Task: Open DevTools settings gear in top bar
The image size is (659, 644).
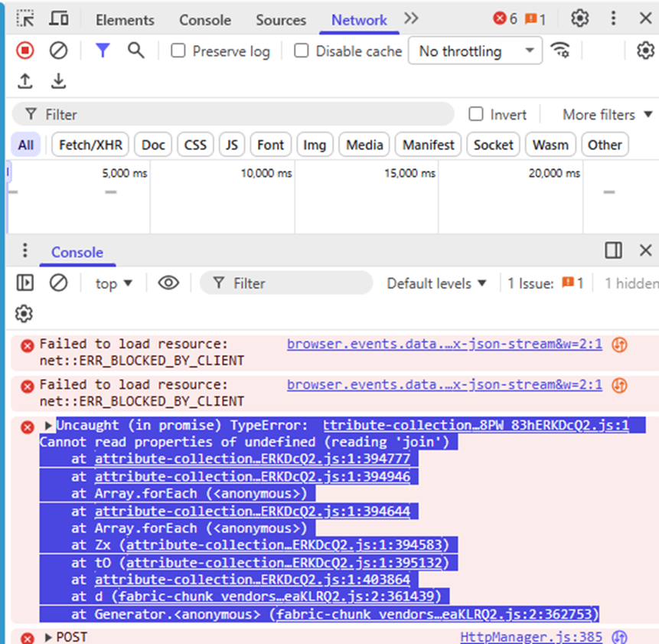Action: [x=579, y=18]
